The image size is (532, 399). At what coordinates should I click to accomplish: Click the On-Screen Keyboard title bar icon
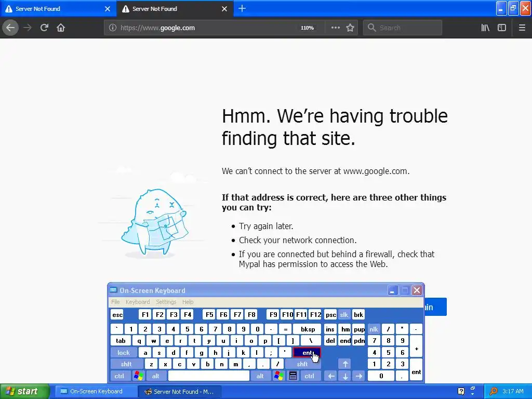114,290
